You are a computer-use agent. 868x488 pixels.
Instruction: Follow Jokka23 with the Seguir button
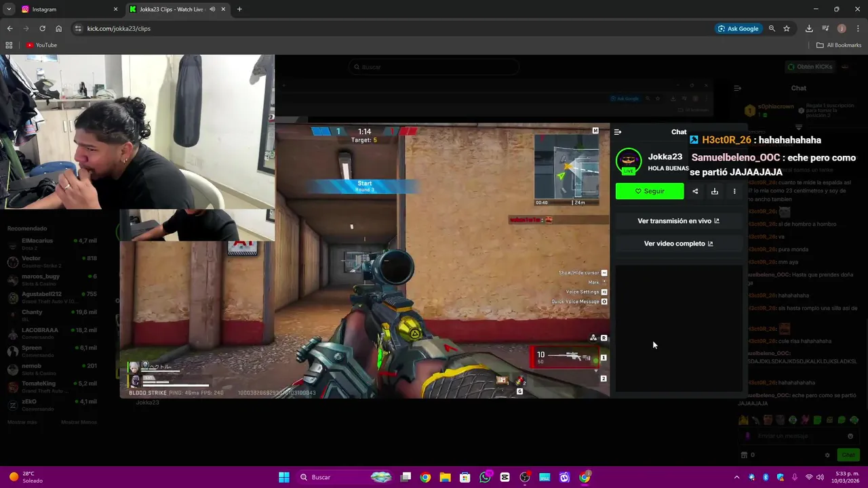[650, 191]
